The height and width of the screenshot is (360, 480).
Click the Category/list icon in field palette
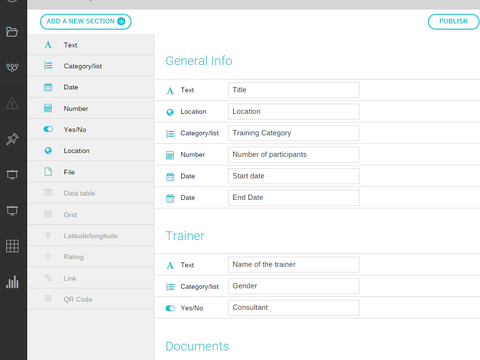tap(48, 66)
